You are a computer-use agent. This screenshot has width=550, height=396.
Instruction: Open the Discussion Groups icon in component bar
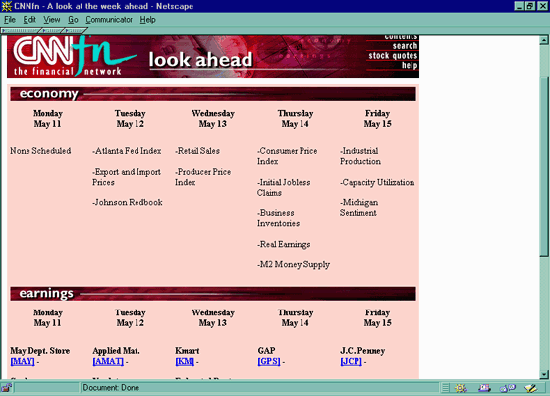(x=507, y=388)
